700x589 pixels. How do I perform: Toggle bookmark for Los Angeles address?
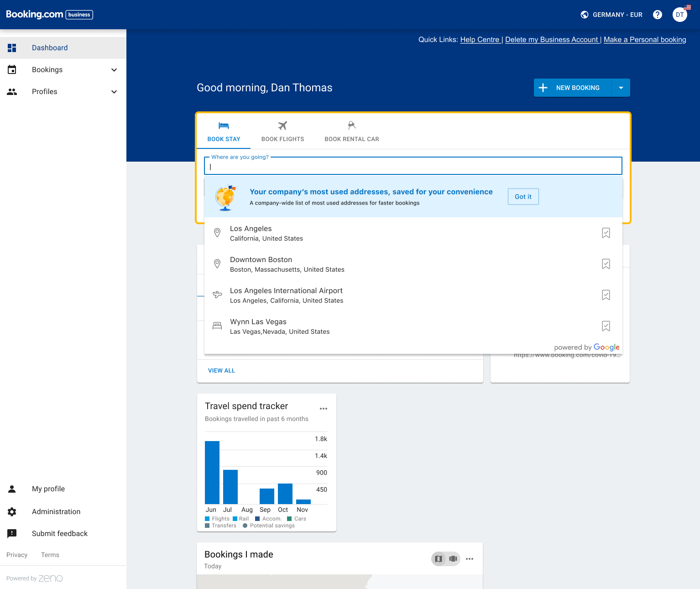pyautogui.click(x=606, y=233)
